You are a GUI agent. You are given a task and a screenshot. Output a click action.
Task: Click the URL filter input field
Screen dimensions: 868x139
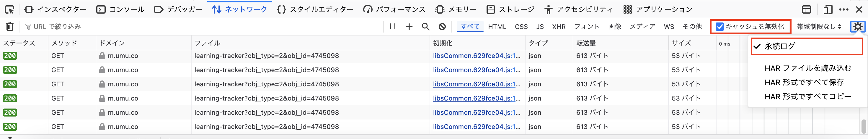(202, 26)
